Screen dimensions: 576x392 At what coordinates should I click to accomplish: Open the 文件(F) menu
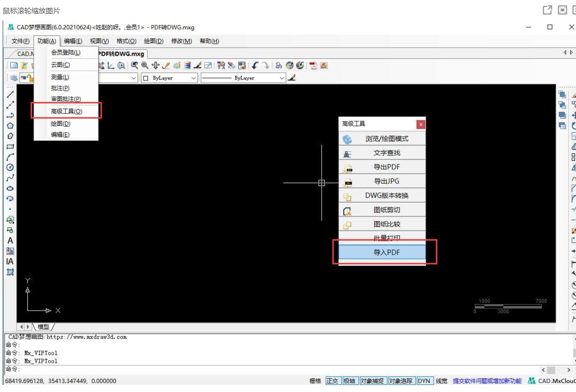point(20,41)
